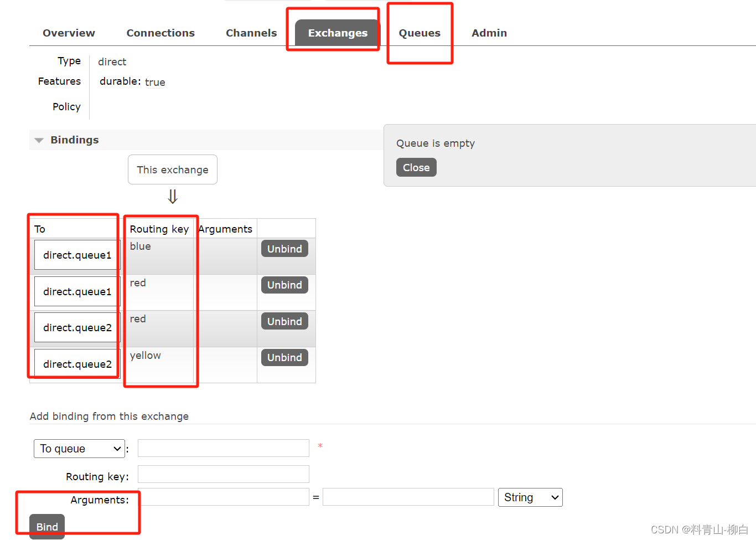The image size is (756, 540).
Task: Open the Queues tab
Action: point(420,33)
